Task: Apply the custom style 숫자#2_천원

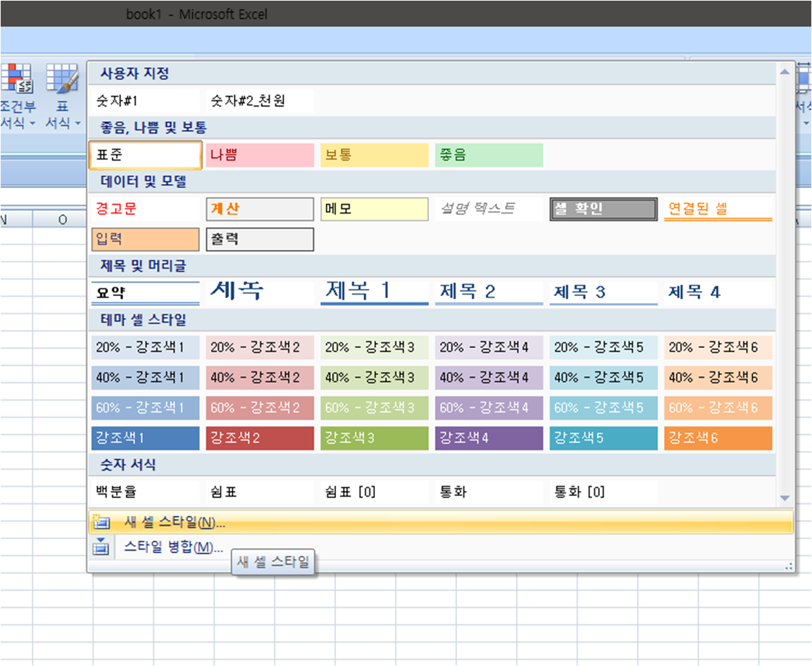Action: [259, 100]
